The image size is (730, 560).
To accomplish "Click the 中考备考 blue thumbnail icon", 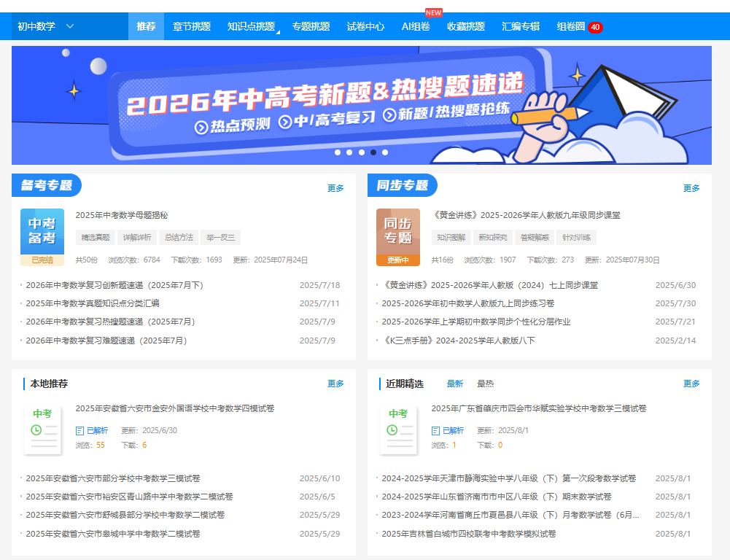I will 42,232.
